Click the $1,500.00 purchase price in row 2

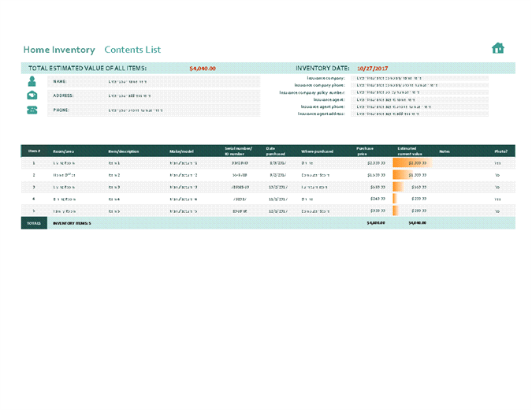click(x=376, y=175)
